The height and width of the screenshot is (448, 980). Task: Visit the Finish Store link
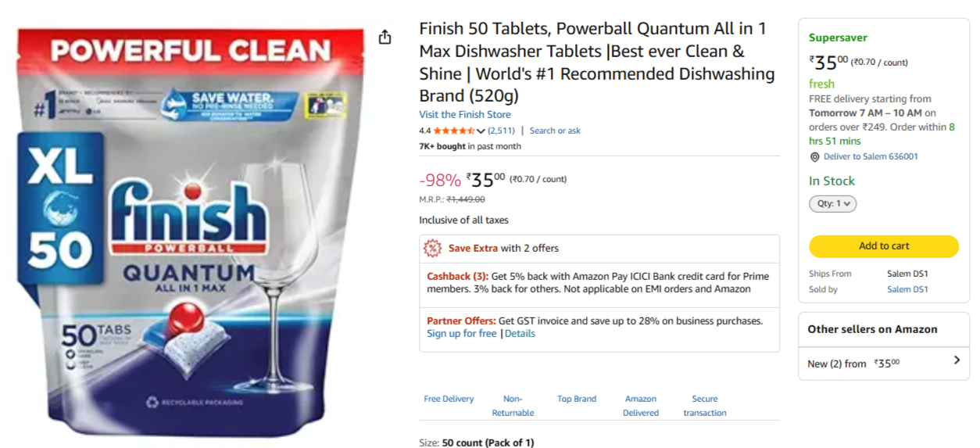464,114
